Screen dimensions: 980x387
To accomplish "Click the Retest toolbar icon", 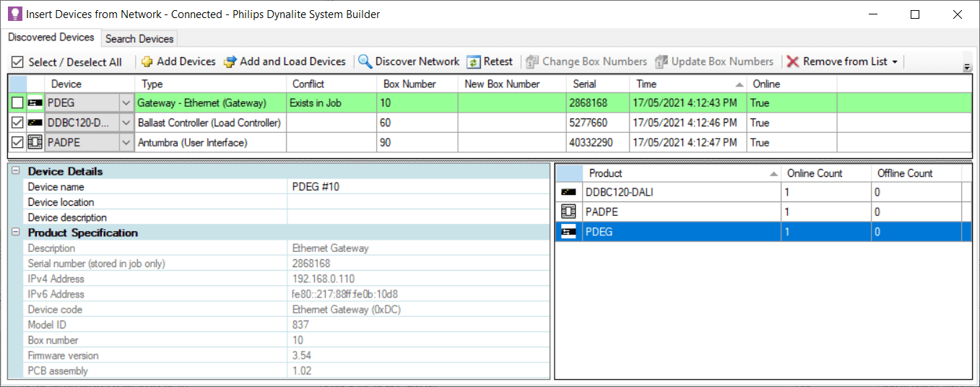I will click(x=474, y=62).
